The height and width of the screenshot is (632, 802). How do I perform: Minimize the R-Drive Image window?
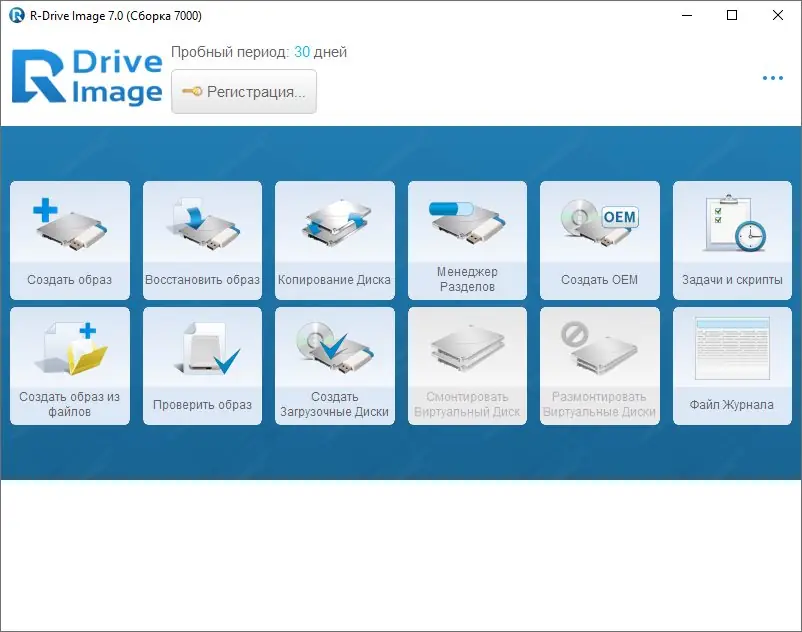coord(686,15)
